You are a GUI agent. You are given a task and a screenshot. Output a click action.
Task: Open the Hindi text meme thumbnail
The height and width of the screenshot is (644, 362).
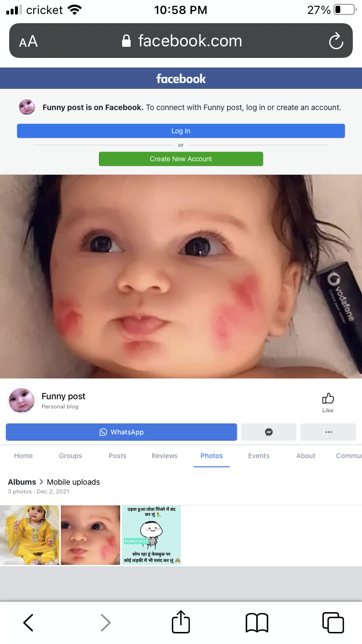tap(152, 535)
